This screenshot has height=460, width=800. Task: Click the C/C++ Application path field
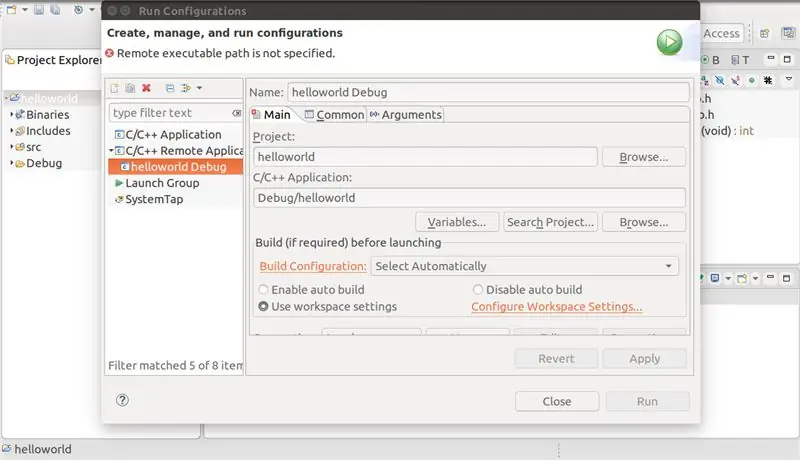(x=469, y=198)
